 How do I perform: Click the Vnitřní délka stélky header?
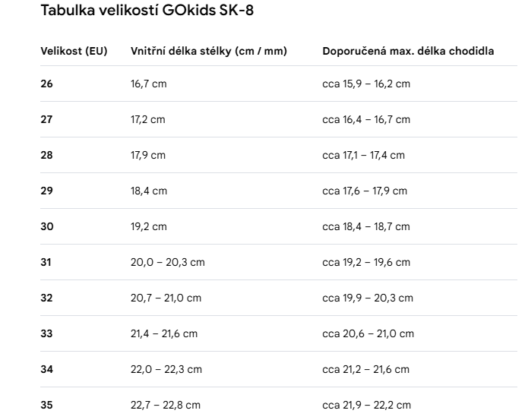coord(209,51)
